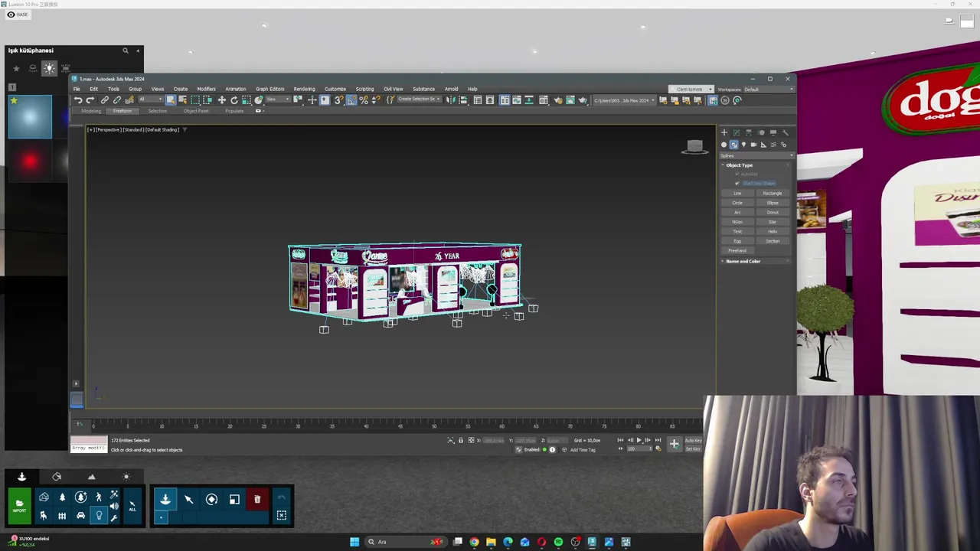Open the Splines category dropdown

(756, 156)
